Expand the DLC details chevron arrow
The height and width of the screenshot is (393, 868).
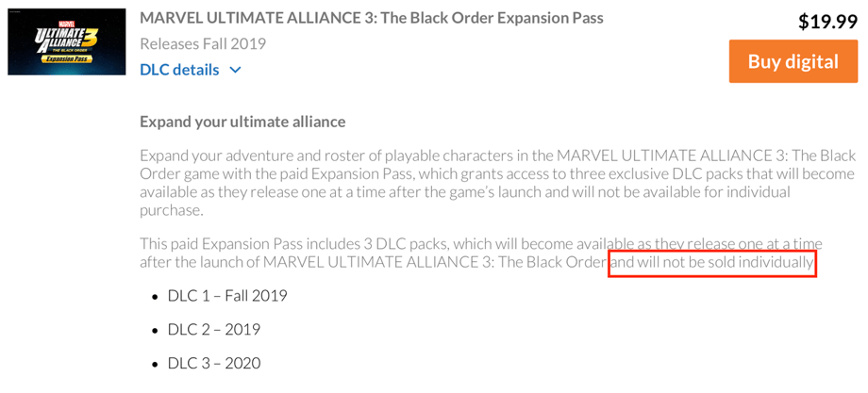click(235, 70)
